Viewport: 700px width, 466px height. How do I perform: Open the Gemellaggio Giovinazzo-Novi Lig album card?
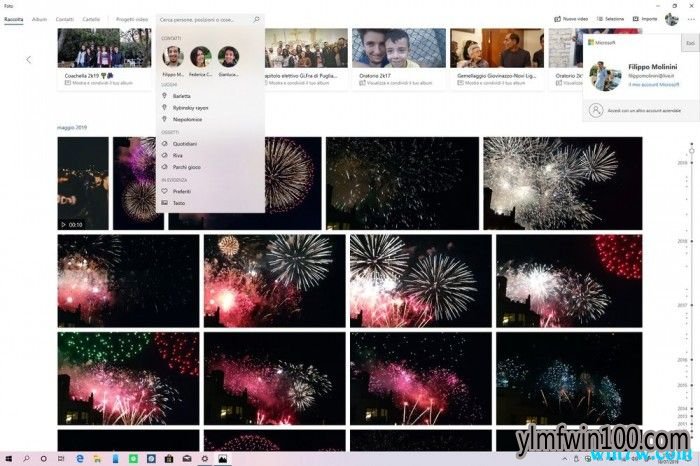(x=497, y=58)
